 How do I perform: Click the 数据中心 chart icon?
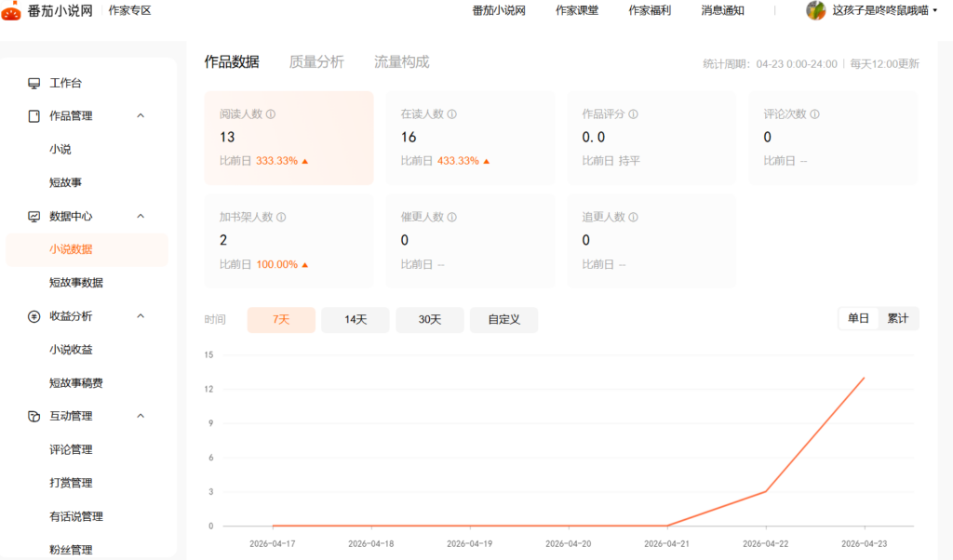coord(34,216)
